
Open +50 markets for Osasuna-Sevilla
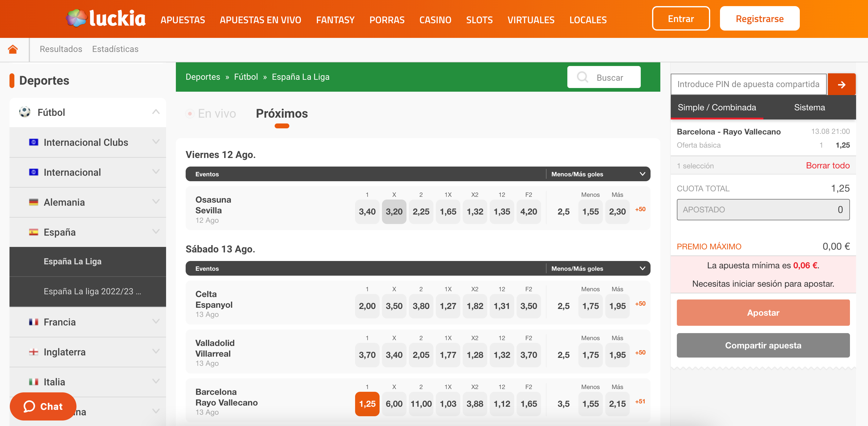click(x=640, y=209)
